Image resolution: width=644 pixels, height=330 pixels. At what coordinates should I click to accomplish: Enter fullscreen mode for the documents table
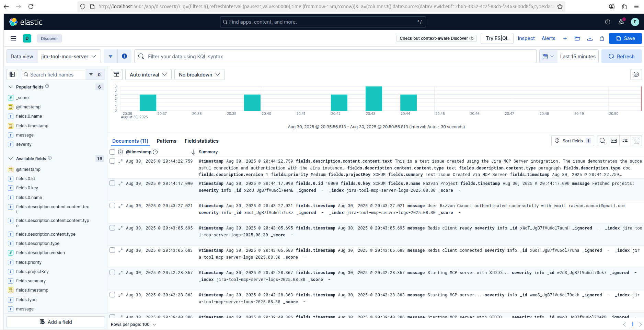click(x=636, y=141)
